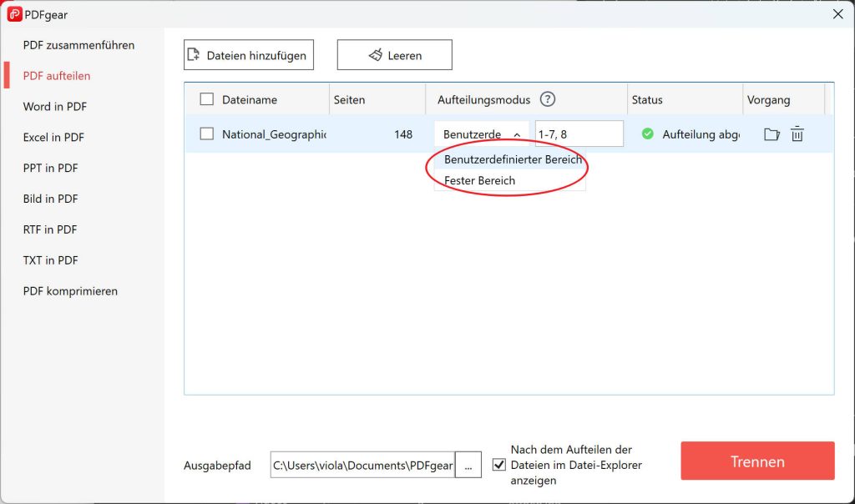855x504 pixels.
Task: Click the page range field showing 1-7, 8
Action: pyautogui.click(x=579, y=133)
